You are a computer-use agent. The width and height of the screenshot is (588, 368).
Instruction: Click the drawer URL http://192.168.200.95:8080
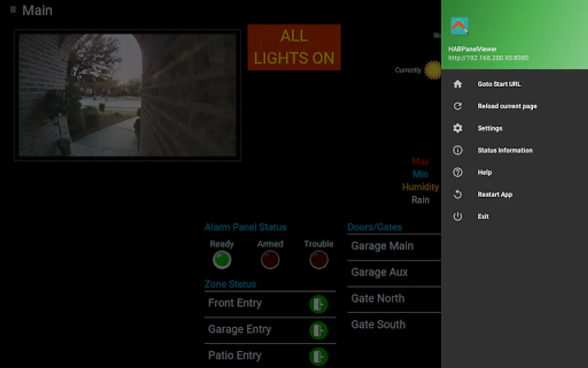pyautogui.click(x=488, y=58)
